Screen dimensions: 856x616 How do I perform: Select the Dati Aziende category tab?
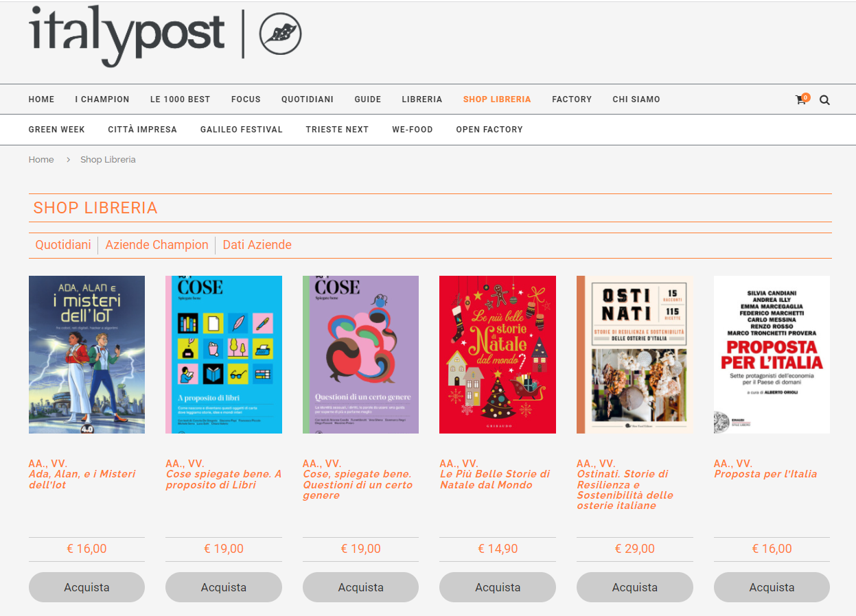[257, 245]
